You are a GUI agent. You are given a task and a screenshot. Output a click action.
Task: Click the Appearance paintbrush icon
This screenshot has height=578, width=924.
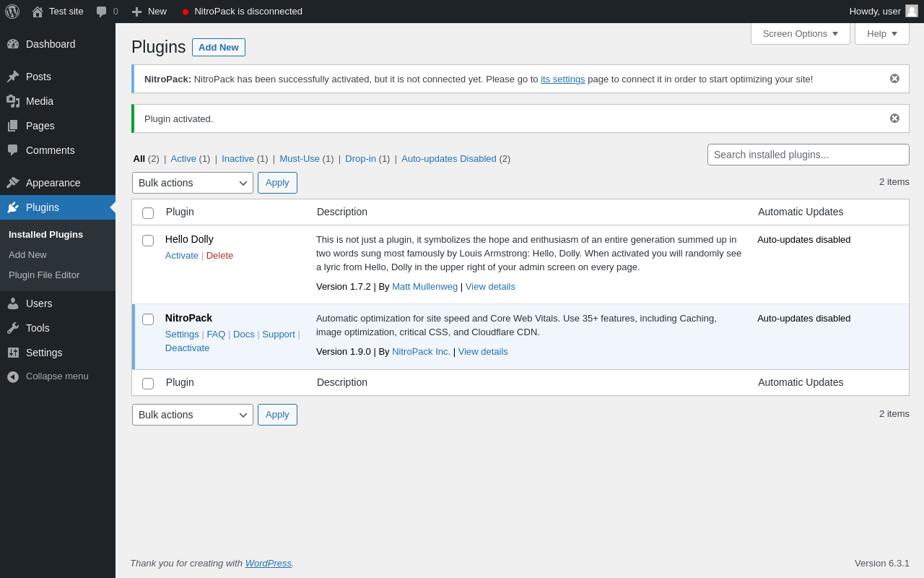13,183
